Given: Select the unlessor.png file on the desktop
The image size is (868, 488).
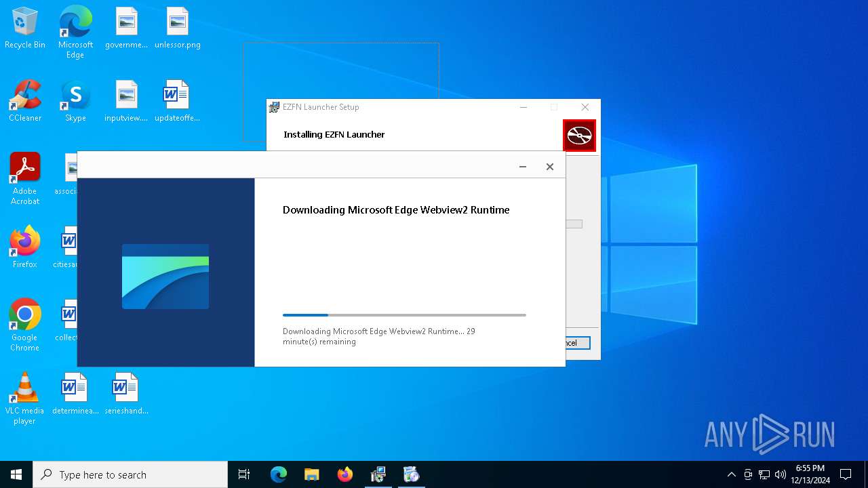Looking at the screenshot, I should [177, 28].
